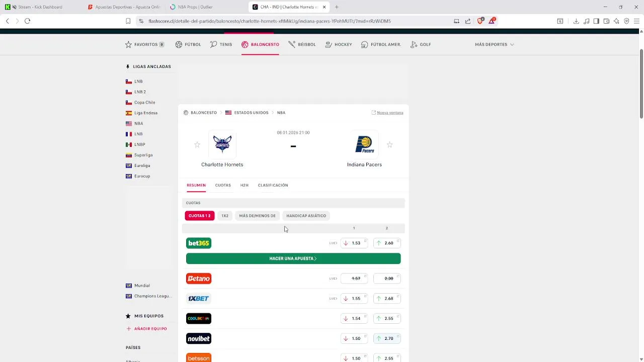This screenshot has height=362, width=644.
Task: Open the browser hamburger menu
Action: coord(636,21)
